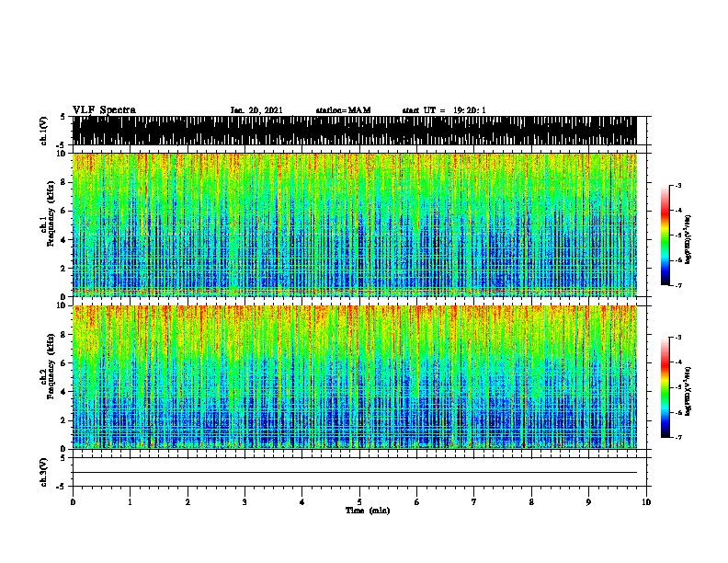This screenshot has width=728, height=563.
Task: Click time axis tick label "7"
Action: click(474, 502)
